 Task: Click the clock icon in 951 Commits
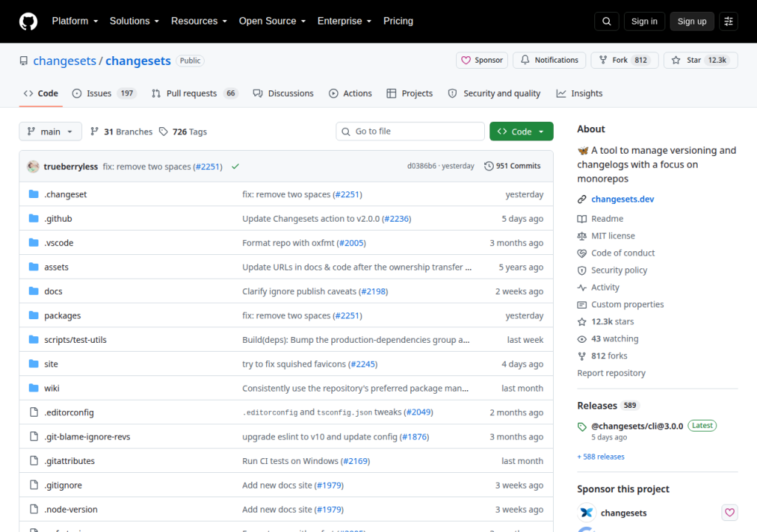click(x=489, y=166)
